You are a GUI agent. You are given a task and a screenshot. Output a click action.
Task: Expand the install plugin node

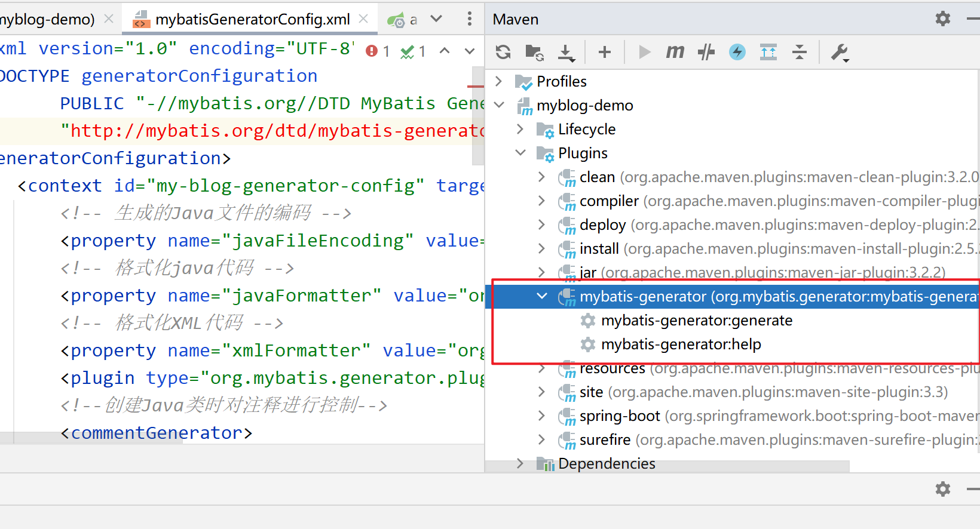pos(542,248)
